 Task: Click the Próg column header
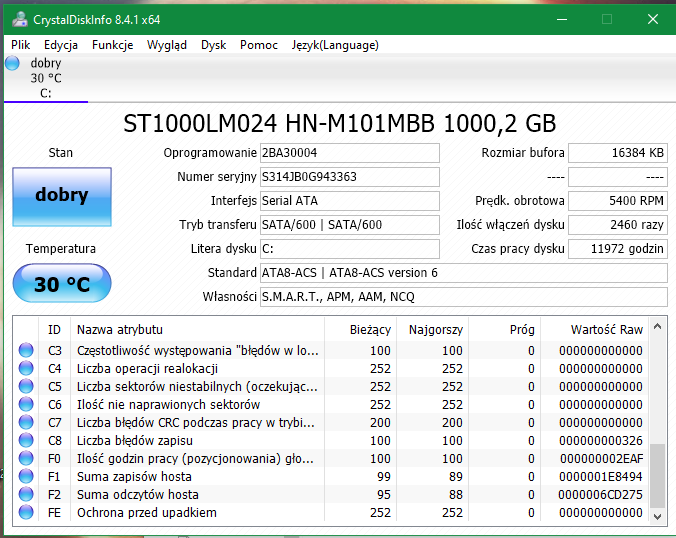[x=504, y=330]
